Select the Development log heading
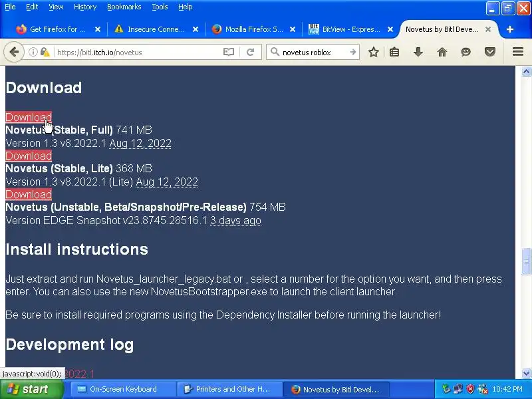Screen dimensions: 532x399 pos(70,344)
